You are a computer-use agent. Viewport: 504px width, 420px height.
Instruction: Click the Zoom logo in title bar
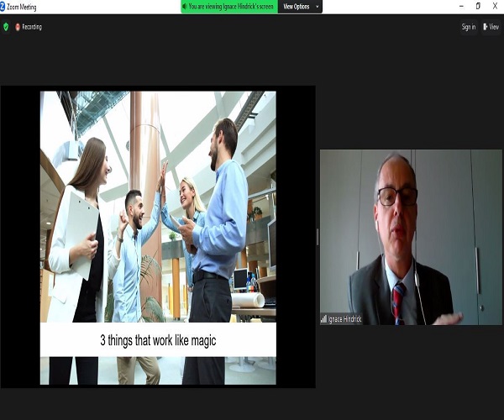click(x=3, y=7)
